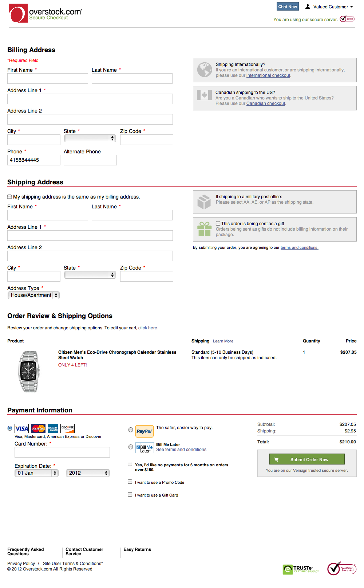Open the international checkout link

point(268,75)
